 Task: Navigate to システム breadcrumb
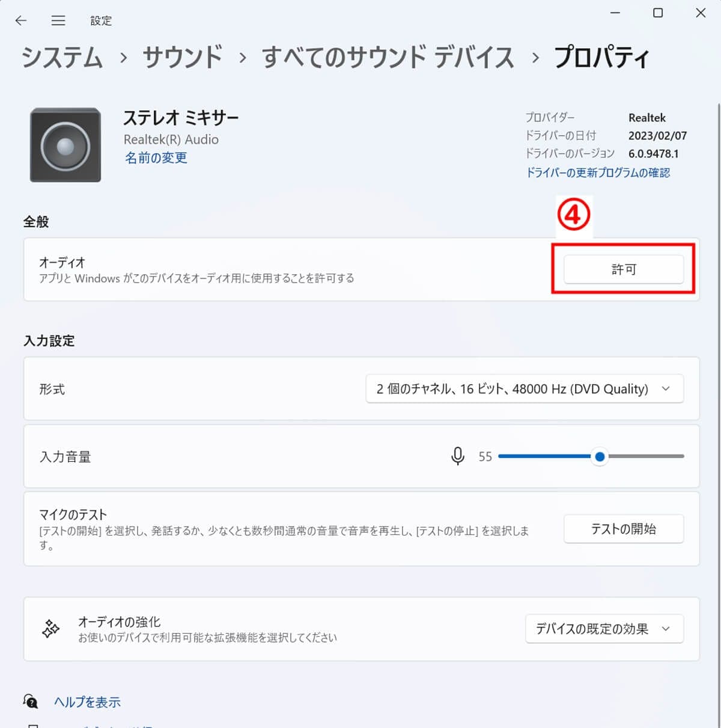pyautogui.click(x=62, y=58)
